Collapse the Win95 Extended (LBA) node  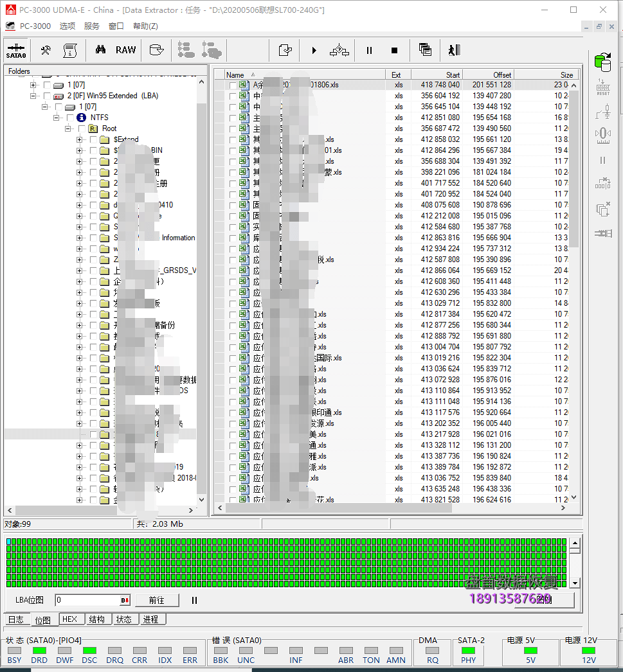[33, 96]
